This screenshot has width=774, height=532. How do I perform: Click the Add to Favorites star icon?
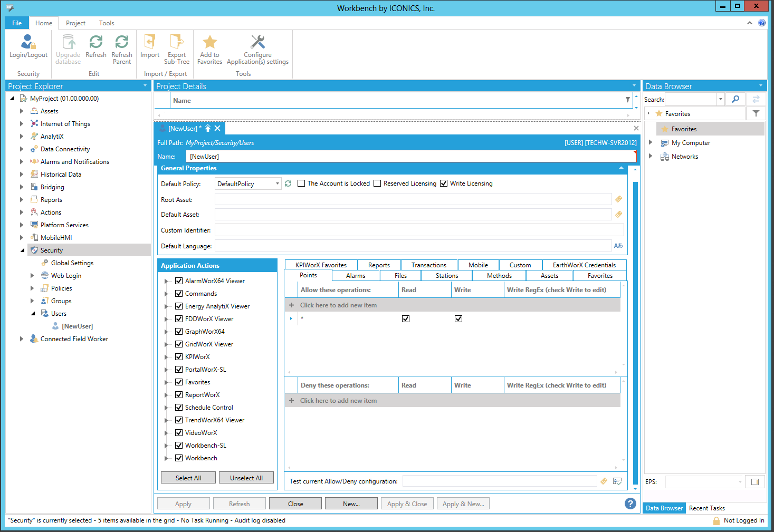[x=209, y=42]
